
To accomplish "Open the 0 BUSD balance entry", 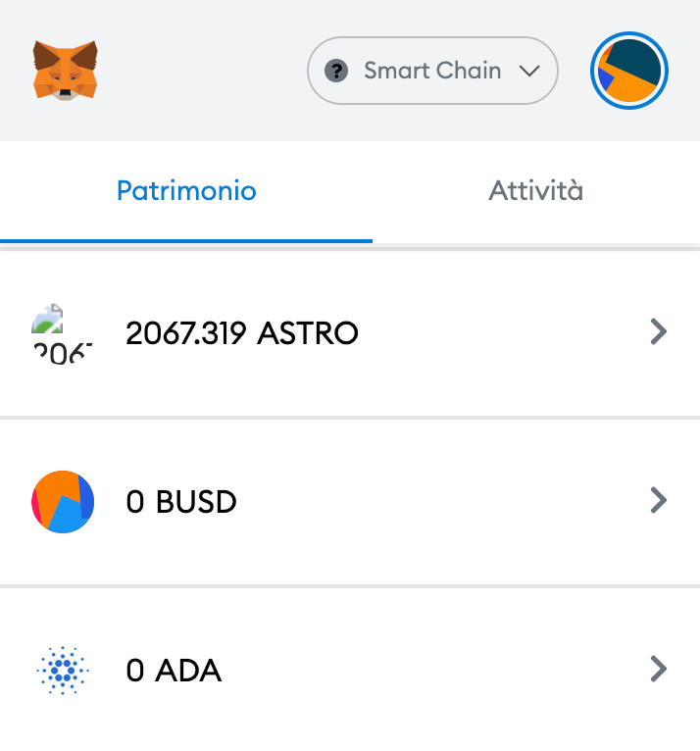I will tap(350, 501).
